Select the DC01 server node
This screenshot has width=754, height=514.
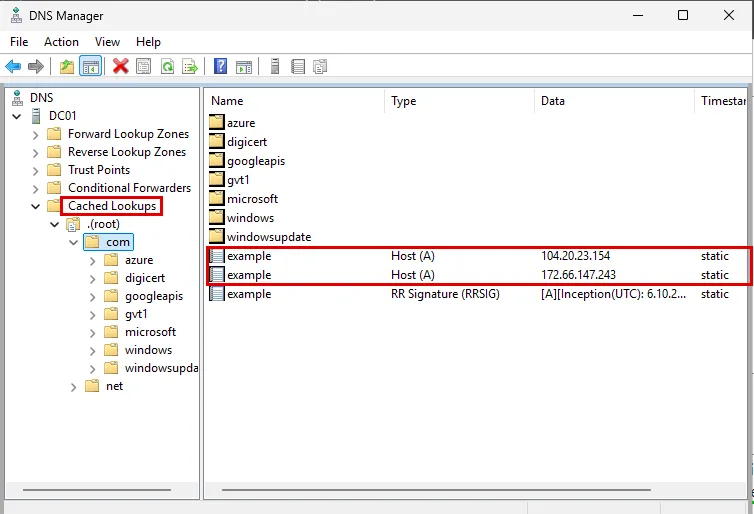(63, 116)
